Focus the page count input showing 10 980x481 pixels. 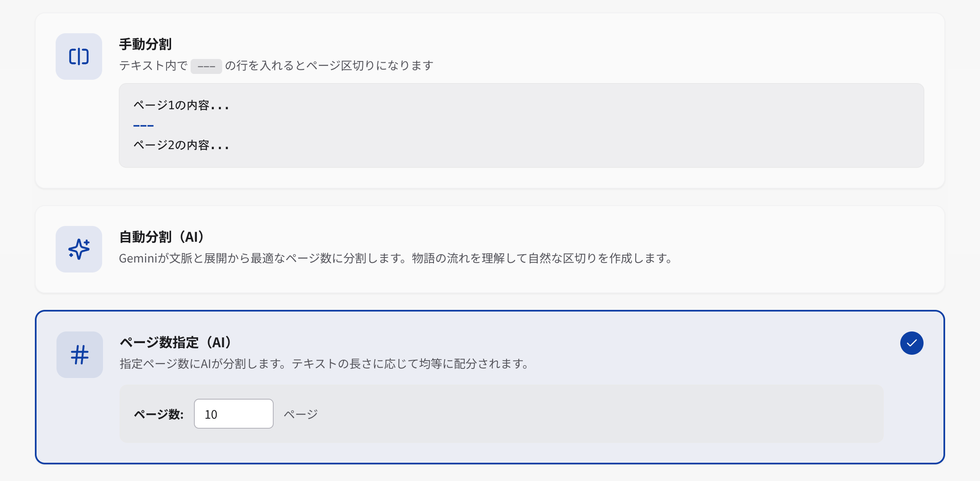[x=233, y=414]
